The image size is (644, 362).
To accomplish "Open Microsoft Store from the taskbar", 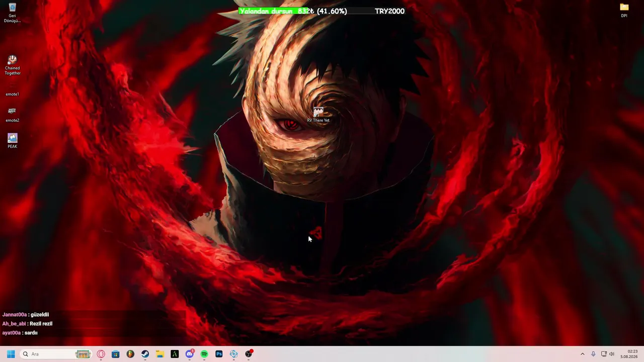I will click(115, 354).
